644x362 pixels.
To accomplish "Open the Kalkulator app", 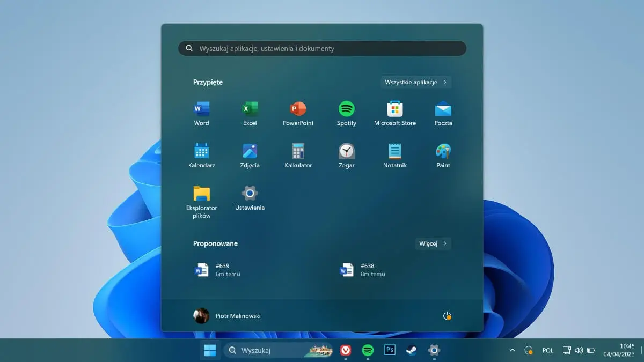I will pos(298,152).
